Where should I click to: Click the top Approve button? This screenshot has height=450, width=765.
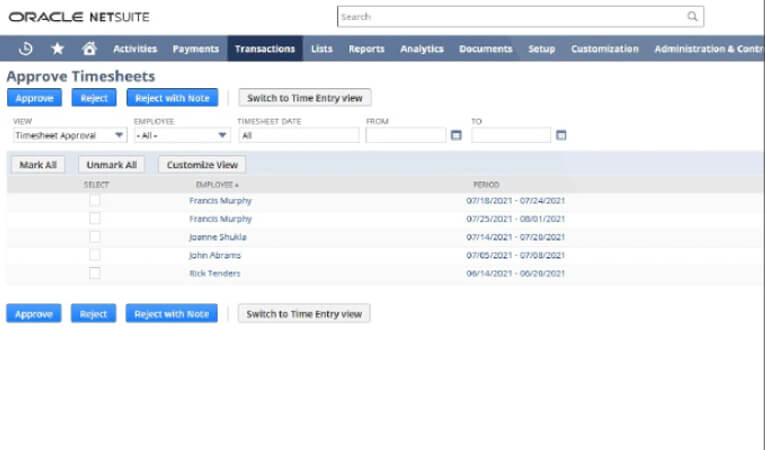point(33,98)
